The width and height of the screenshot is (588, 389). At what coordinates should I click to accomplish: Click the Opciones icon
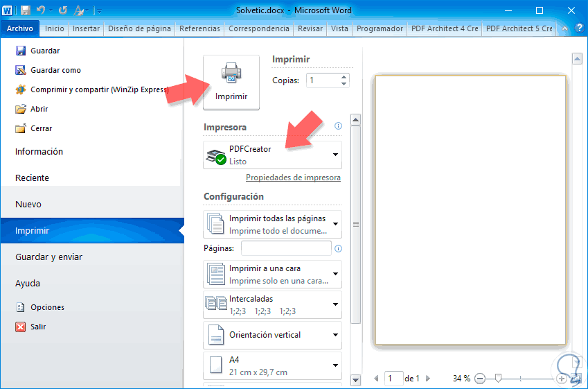point(21,307)
